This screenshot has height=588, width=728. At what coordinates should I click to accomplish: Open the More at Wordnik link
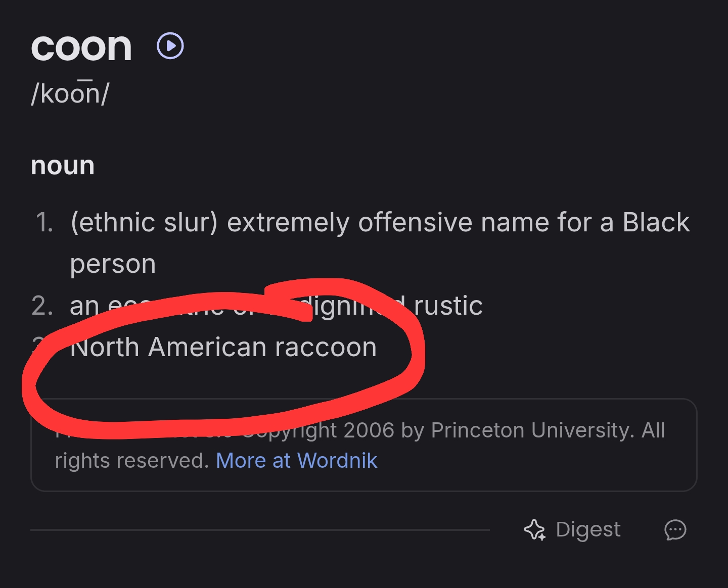297,460
